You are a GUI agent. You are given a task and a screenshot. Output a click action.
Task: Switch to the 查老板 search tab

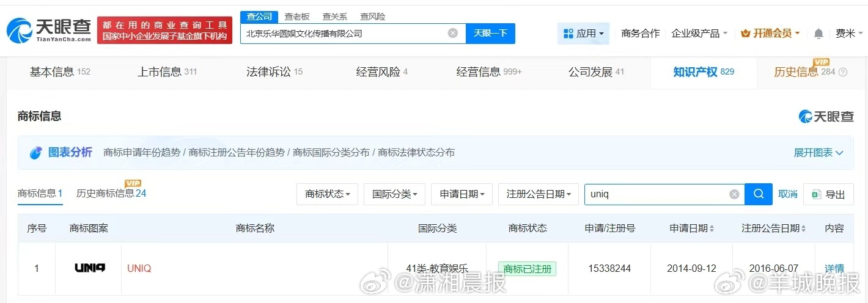tap(297, 16)
